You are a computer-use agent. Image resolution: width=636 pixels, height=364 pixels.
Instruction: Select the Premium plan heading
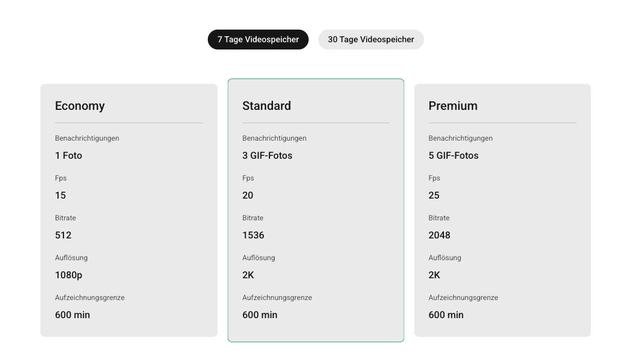(453, 106)
